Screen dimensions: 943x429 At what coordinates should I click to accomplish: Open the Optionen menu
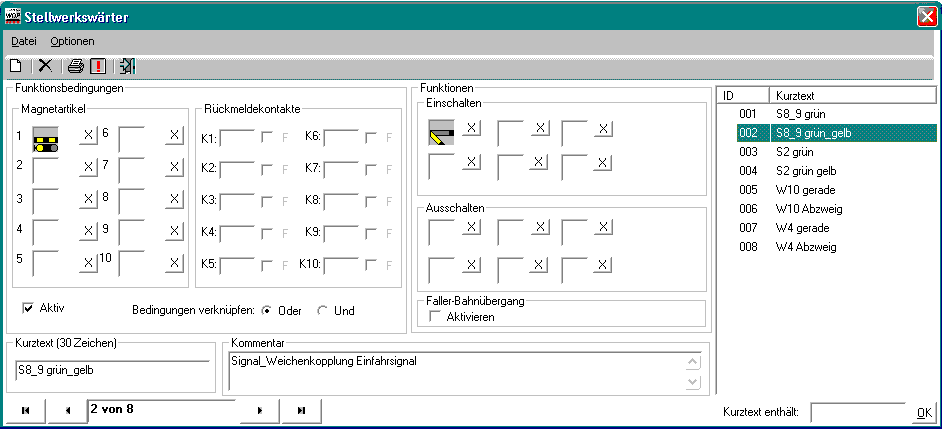[x=72, y=42]
